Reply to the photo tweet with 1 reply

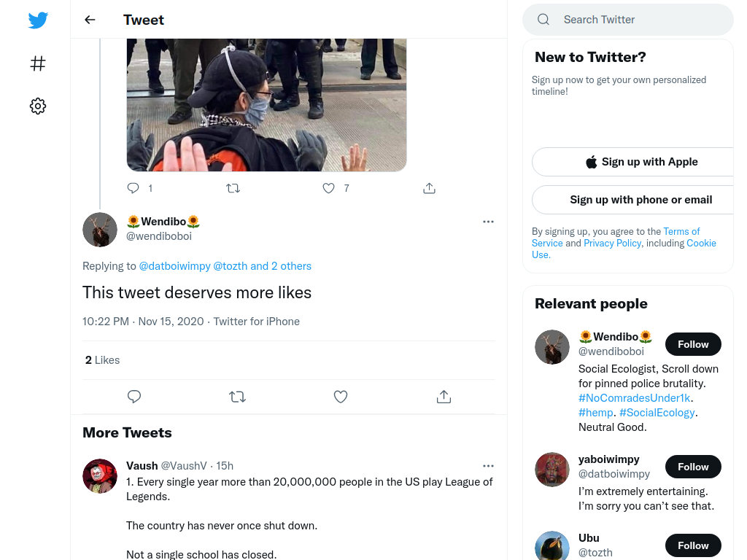point(133,188)
